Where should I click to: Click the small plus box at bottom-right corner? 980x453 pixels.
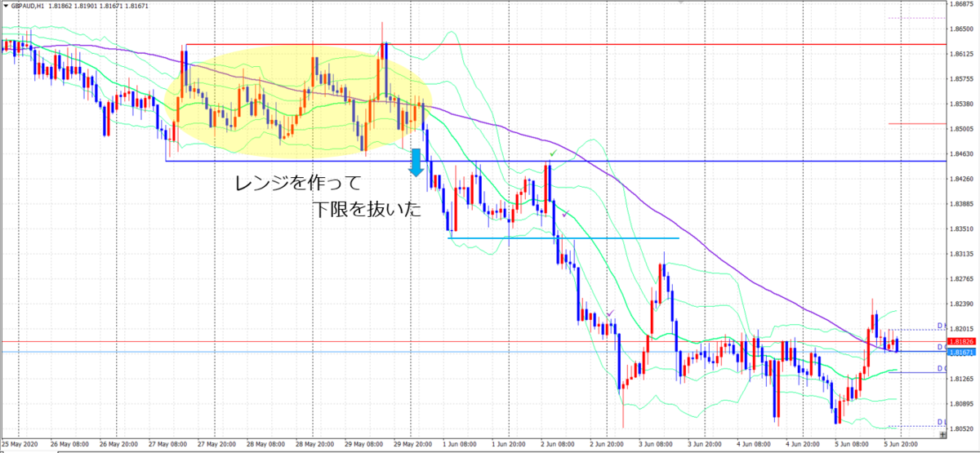click(943, 436)
